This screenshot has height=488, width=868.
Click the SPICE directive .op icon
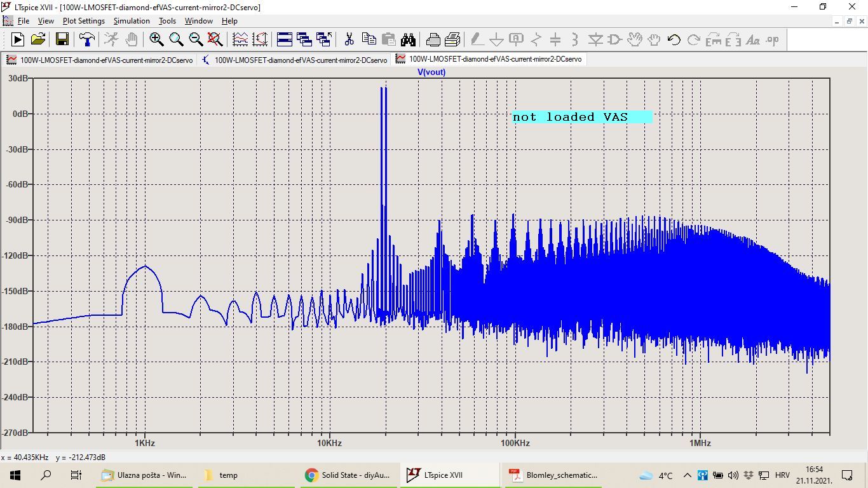click(x=773, y=39)
